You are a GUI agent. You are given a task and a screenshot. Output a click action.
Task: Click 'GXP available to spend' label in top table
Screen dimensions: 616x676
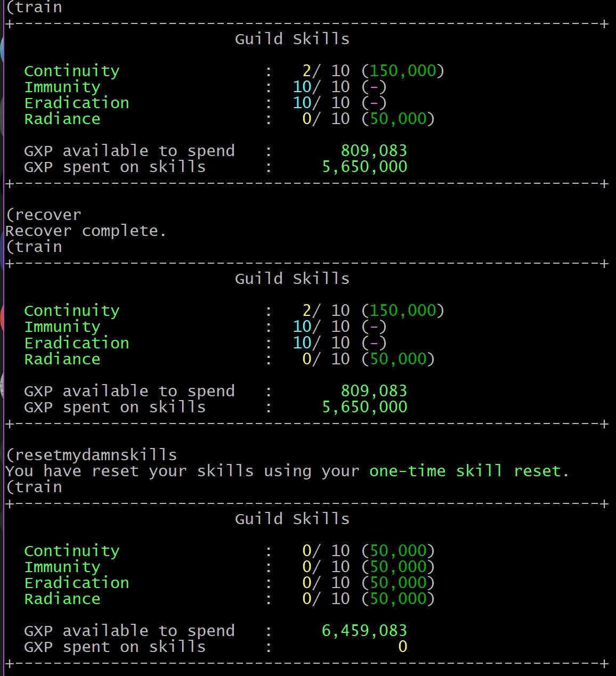point(129,151)
